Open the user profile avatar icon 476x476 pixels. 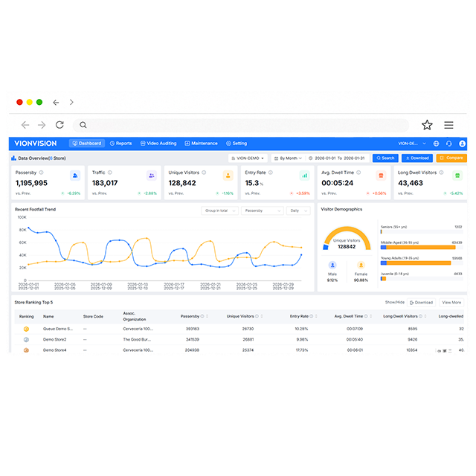(462, 144)
